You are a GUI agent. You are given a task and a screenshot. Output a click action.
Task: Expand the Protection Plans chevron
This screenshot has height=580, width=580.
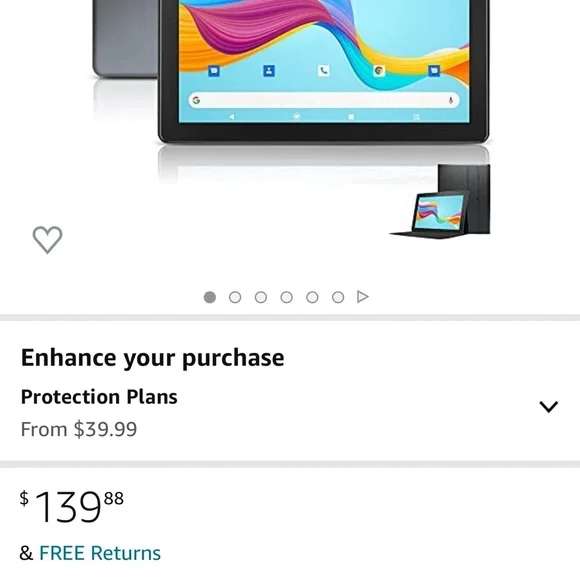(549, 407)
